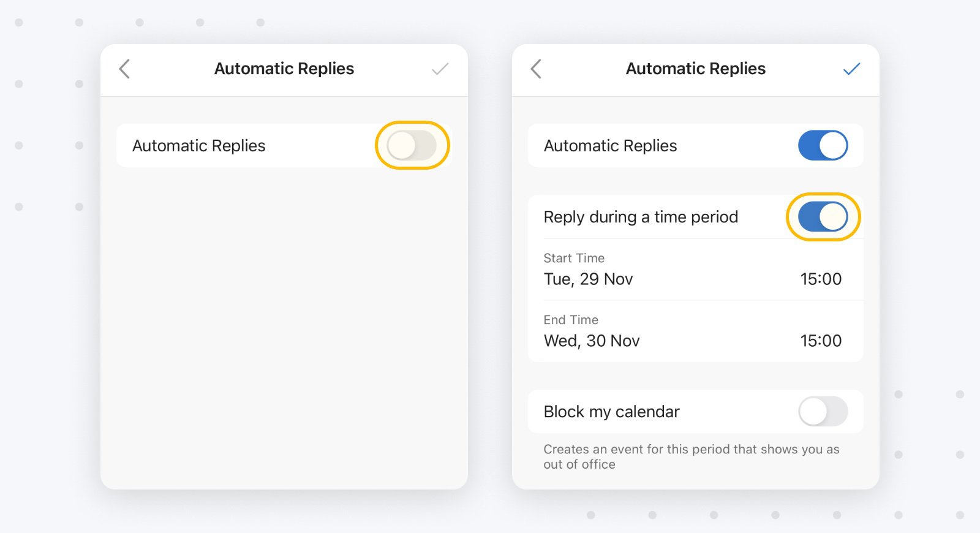Enable the highlighted Automatic Replies switch
Image resolution: width=980 pixels, height=533 pixels.
(412, 145)
